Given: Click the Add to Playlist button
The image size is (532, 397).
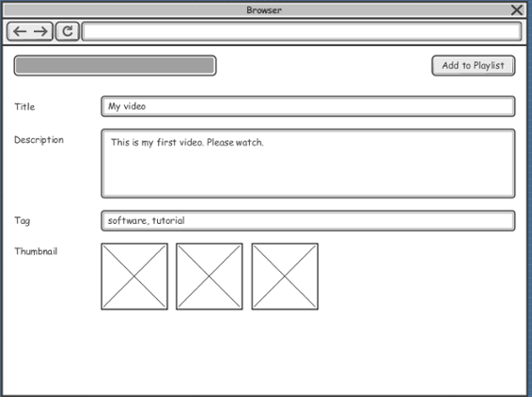Looking at the screenshot, I should coord(474,66).
